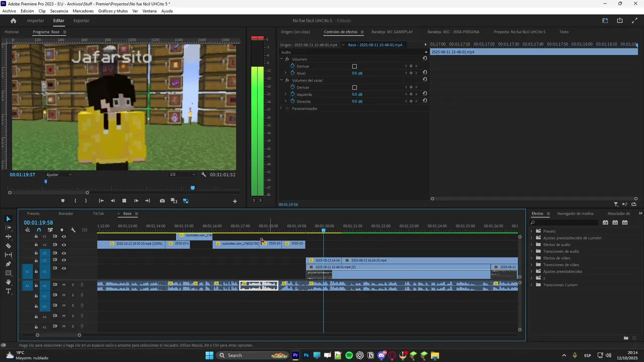Toggle nest-or-individual clips insert icon
644x362 pixels.
pos(27,230)
